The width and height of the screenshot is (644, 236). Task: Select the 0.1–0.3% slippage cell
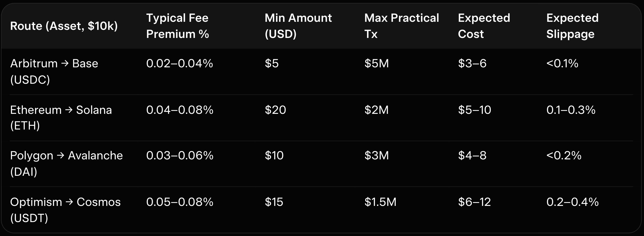(571, 110)
